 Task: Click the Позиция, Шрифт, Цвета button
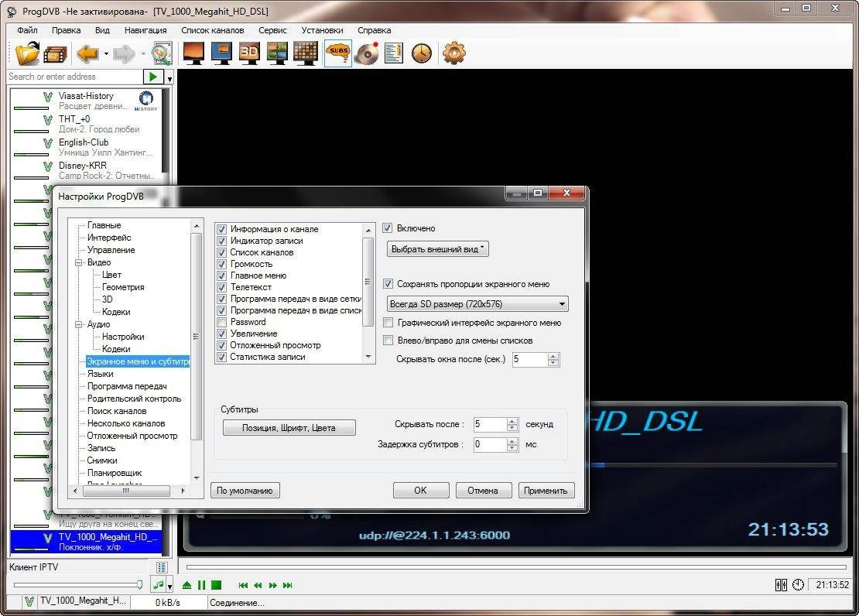click(289, 427)
